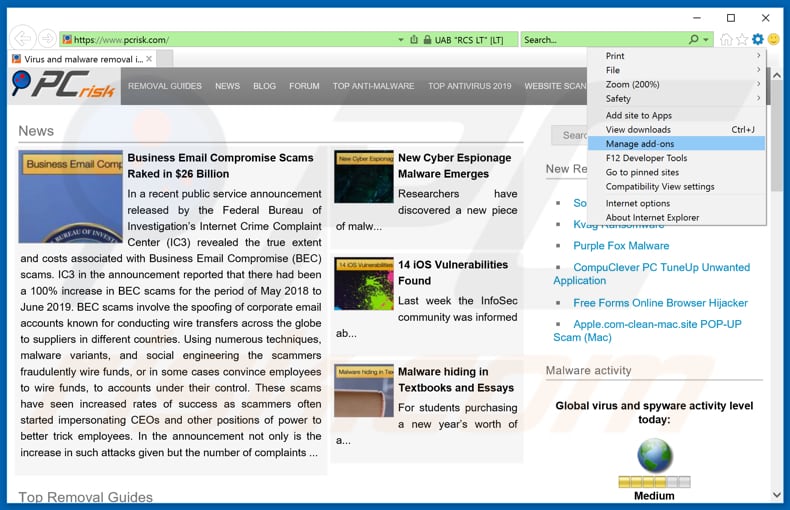The image size is (790, 510).
Task: Expand search provider dropdown arrow
Action: pyautogui.click(x=706, y=39)
